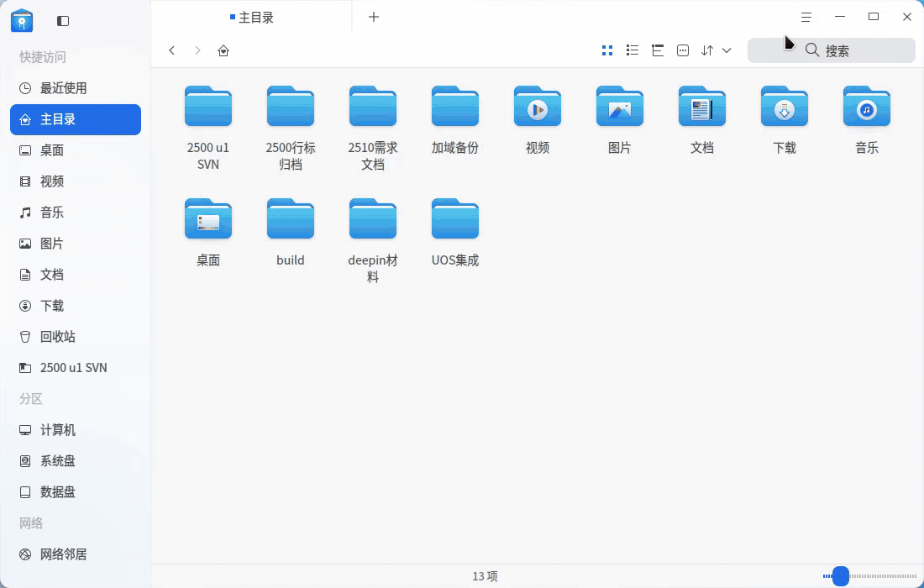Open the view options icon

(683, 50)
